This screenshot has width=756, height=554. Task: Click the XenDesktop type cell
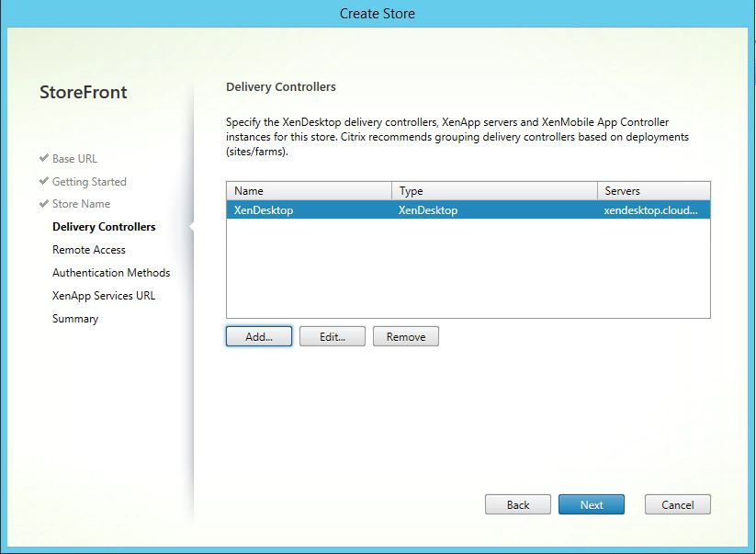pos(428,210)
